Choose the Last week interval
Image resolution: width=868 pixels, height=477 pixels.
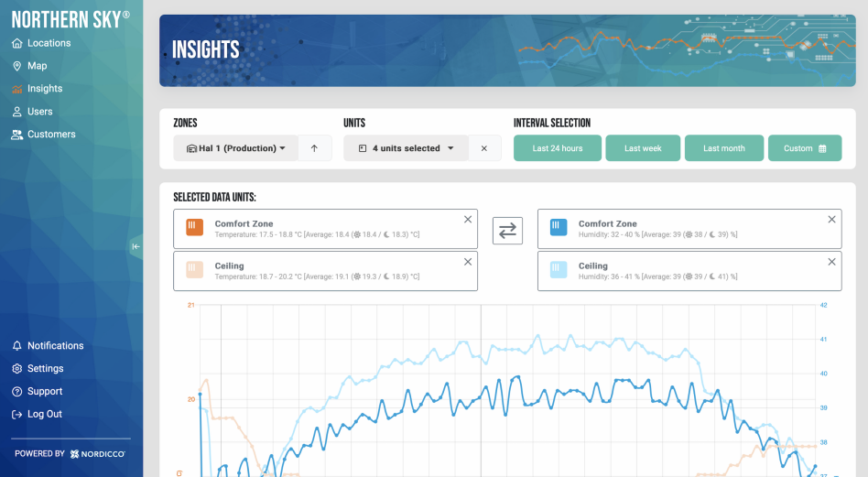point(643,148)
